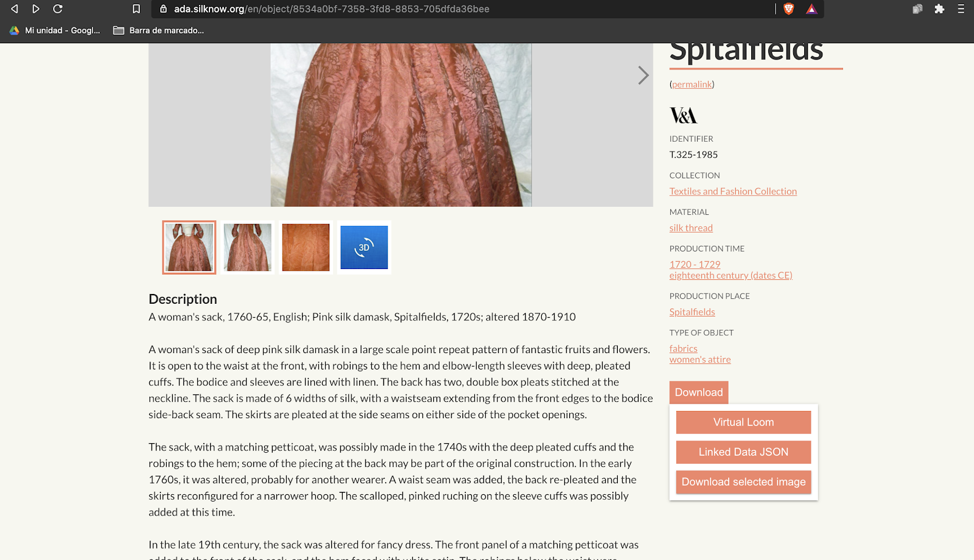The height and width of the screenshot is (560, 974).
Task: Open the extensions puzzle piece icon
Action: click(x=939, y=9)
